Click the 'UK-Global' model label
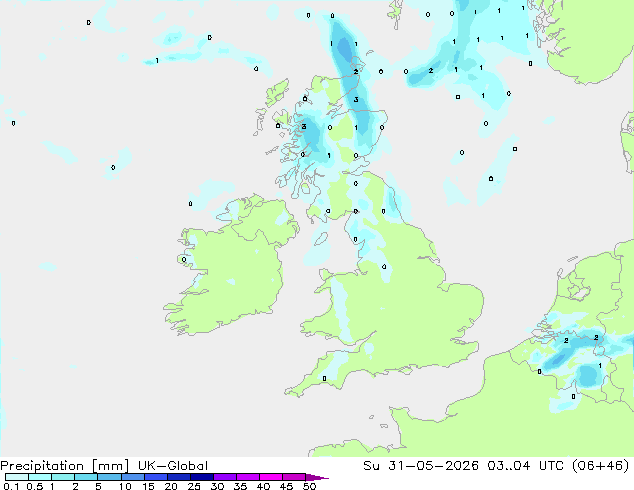 (173, 466)
